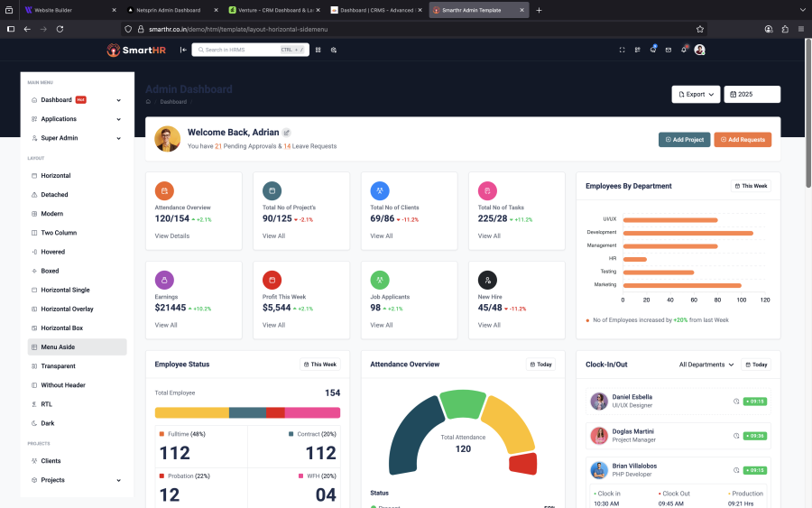Expand the Super Admin sidebar menu

[x=76, y=138]
